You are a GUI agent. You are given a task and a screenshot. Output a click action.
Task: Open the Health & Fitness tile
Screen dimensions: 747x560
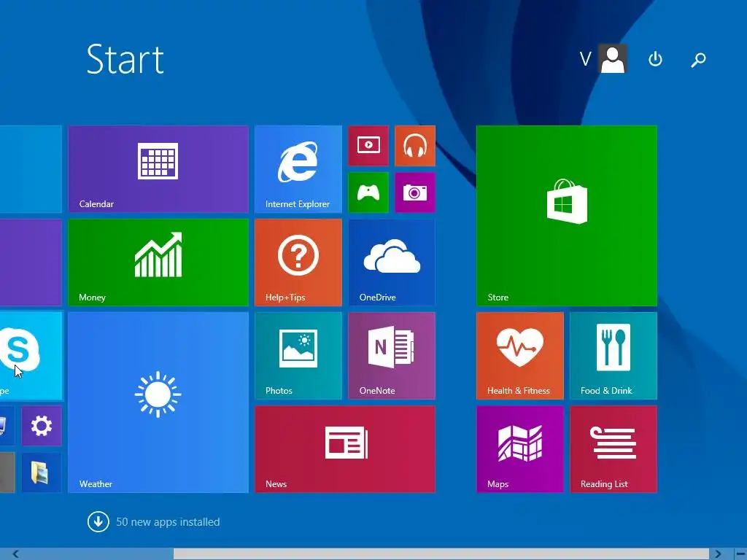519,356
